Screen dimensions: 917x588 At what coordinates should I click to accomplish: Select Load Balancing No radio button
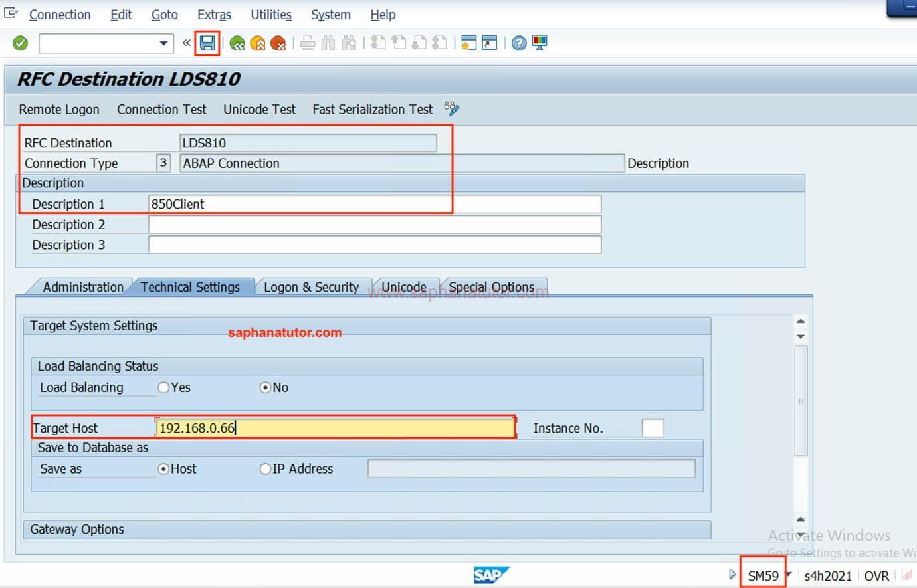point(265,387)
